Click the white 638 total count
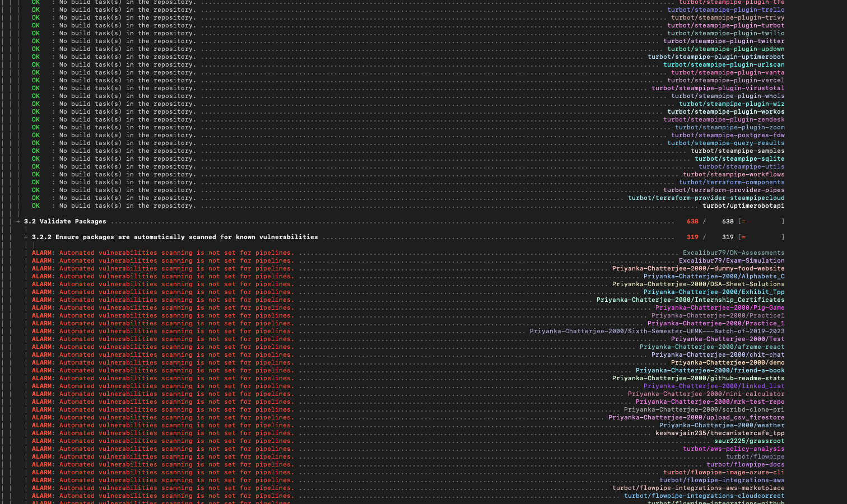The height and width of the screenshot is (504, 847). pyautogui.click(x=728, y=222)
